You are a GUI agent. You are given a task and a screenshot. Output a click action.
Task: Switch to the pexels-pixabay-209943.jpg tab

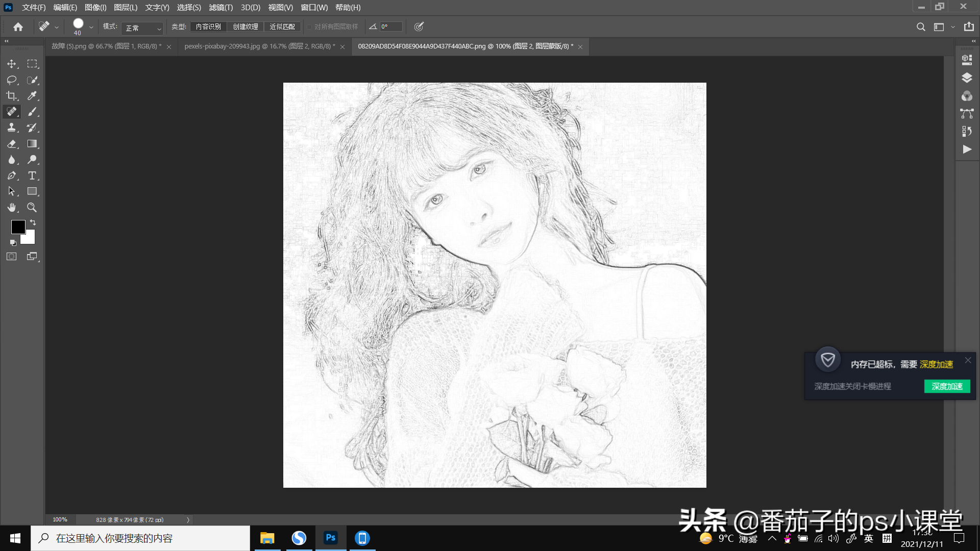click(x=260, y=46)
